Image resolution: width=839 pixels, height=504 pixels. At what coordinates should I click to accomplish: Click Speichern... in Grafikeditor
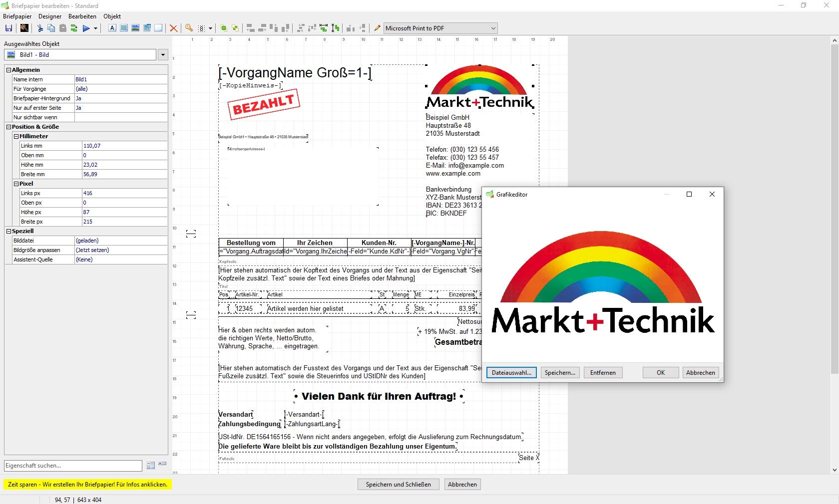(x=560, y=373)
